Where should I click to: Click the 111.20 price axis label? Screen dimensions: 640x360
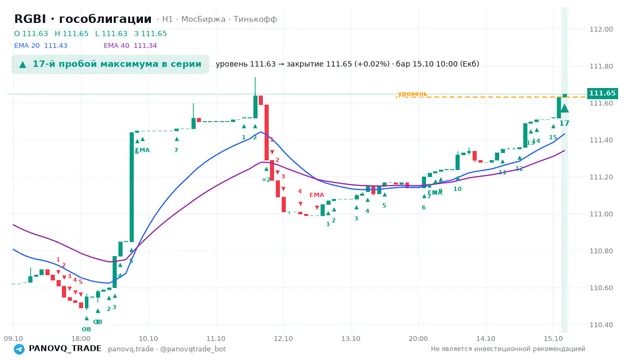coord(601,177)
